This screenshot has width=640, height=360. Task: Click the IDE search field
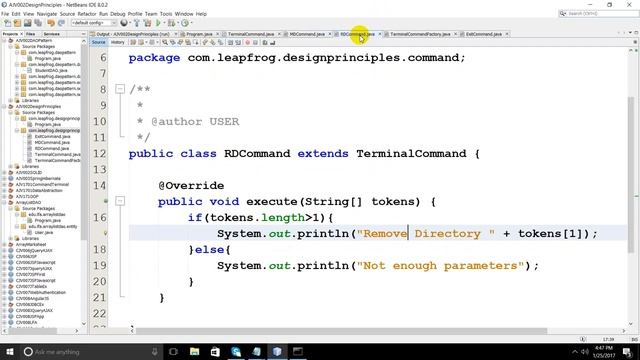pos(599,14)
